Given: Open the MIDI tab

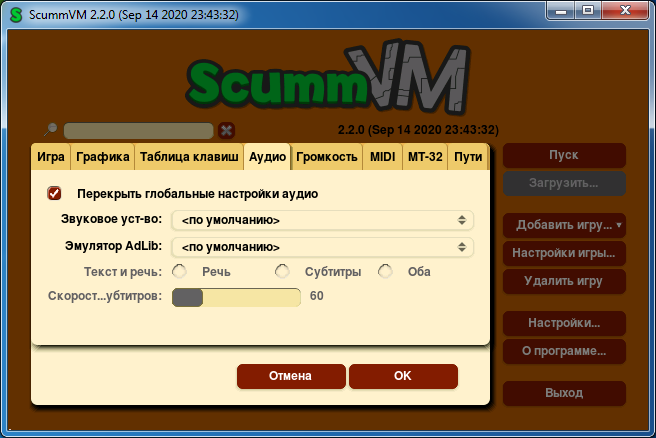Looking at the screenshot, I should (x=382, y=157).
